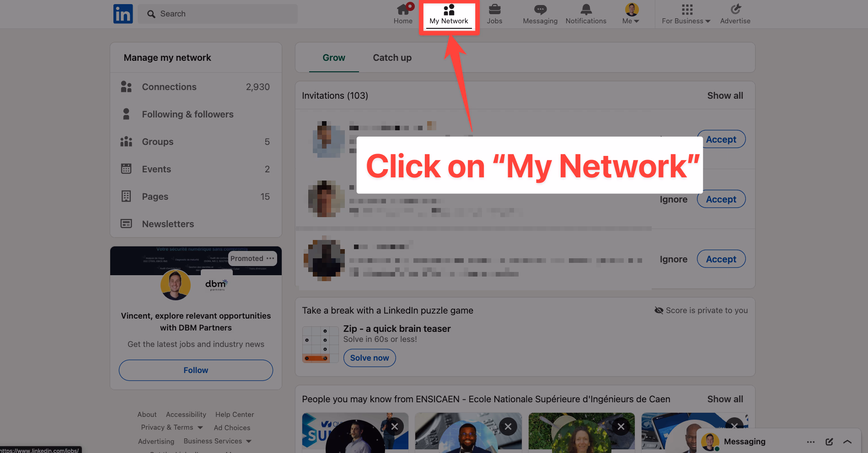
Task: Click Zip - a quick brain teaser title
Action: [397, 329]
